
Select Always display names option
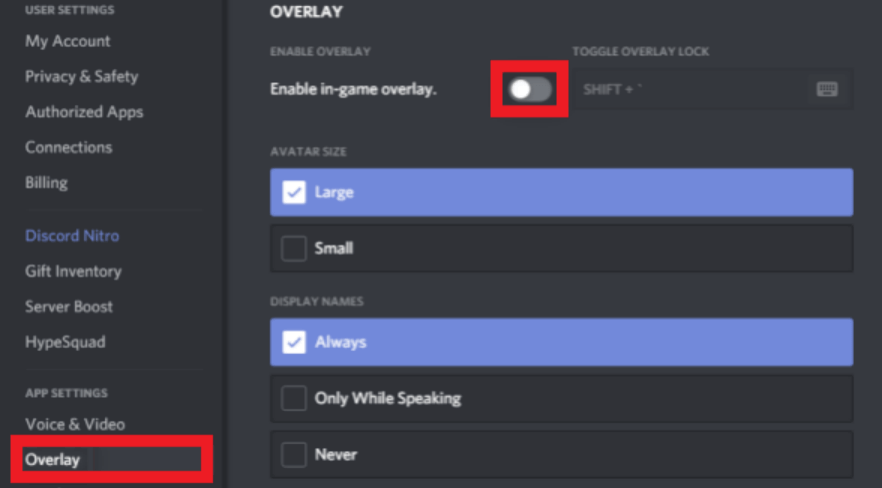[294, 342]
